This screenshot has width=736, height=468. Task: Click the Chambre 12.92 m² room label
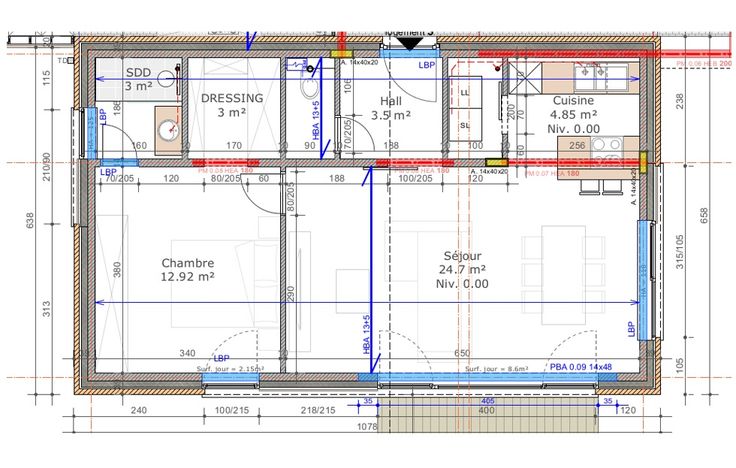pos(189,270)
